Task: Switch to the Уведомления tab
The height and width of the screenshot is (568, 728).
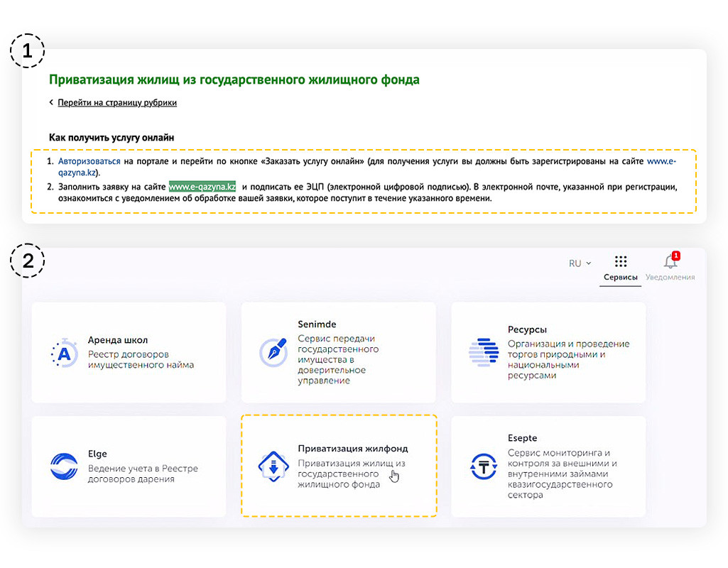Action: point(670,277)
